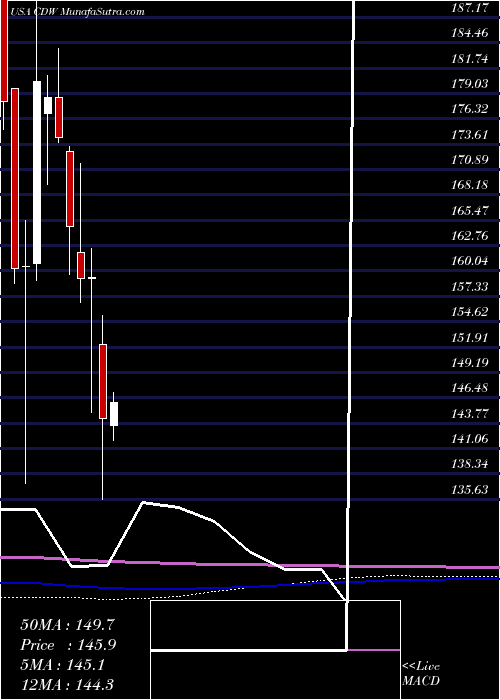Click the 184.46 price axis label

[x=468, y=33]
